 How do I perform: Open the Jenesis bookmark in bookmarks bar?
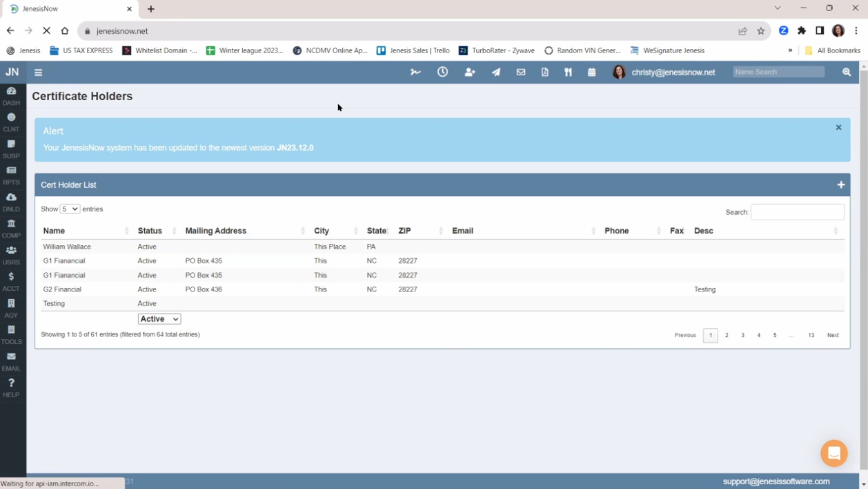(x=23, y=50)
